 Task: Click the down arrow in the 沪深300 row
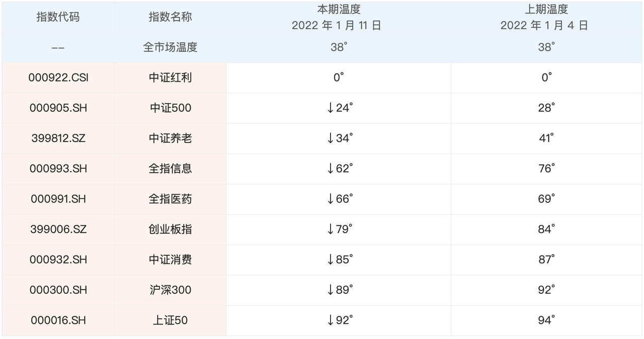point(330,290)
